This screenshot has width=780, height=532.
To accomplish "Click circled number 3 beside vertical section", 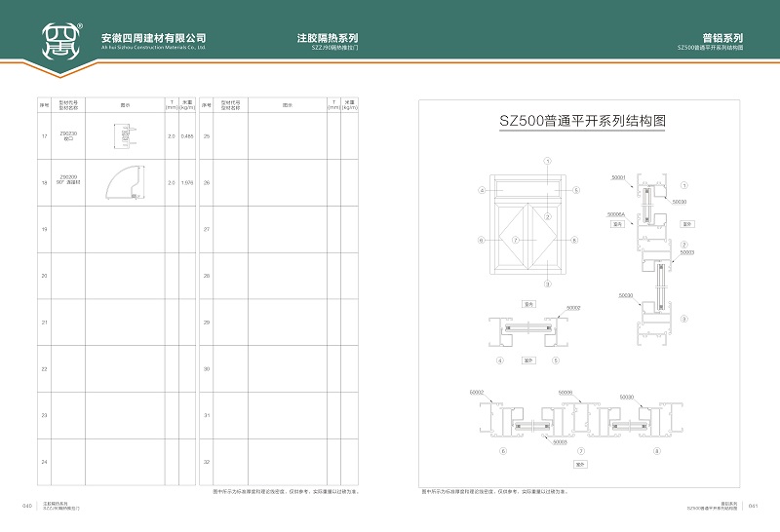I will (x=684, y=319).
